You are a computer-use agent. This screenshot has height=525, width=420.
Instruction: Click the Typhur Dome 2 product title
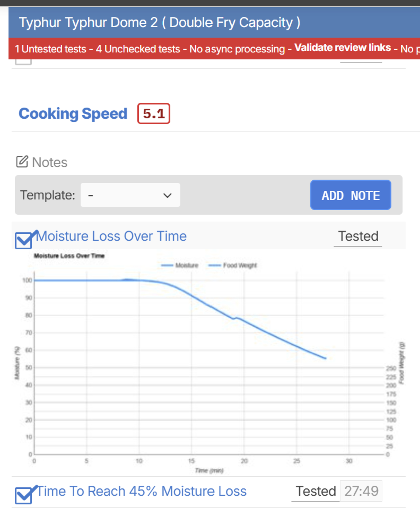click(159, 23)
